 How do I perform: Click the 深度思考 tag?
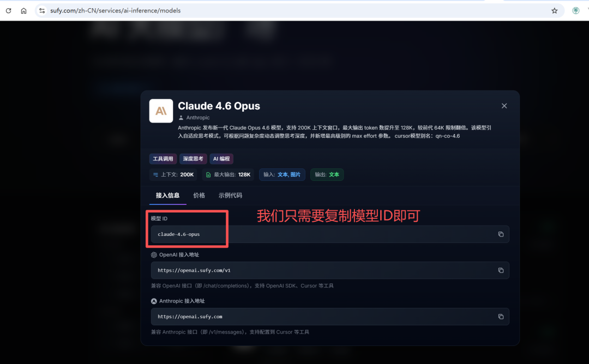click(x=193, y=159)
